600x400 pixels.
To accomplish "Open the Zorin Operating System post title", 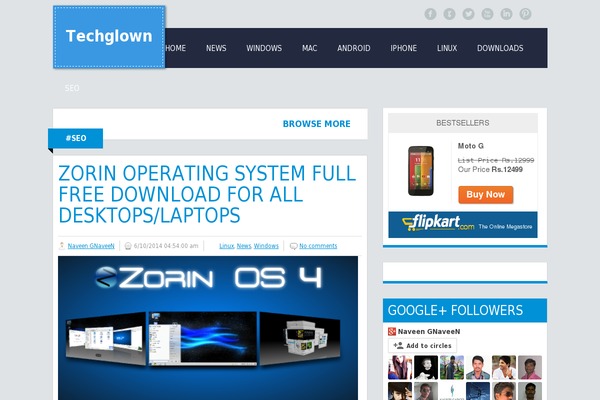I will (207, 194).
